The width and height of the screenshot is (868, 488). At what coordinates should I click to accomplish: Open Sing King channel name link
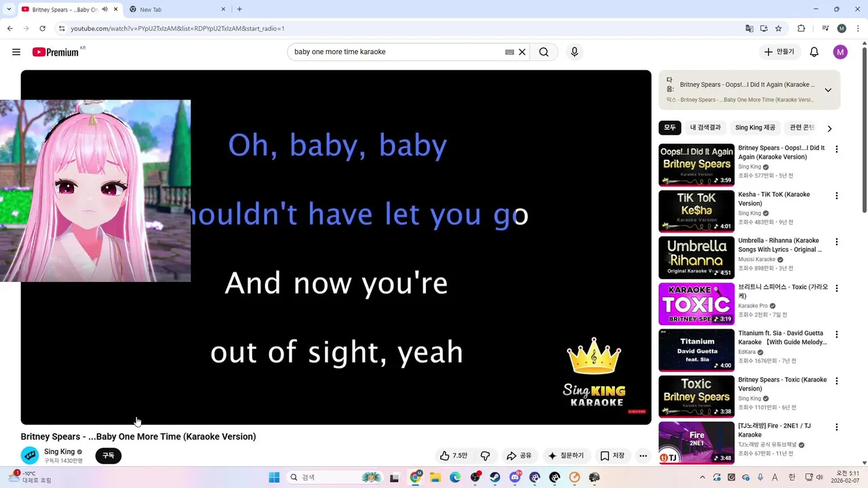[60, 451]
